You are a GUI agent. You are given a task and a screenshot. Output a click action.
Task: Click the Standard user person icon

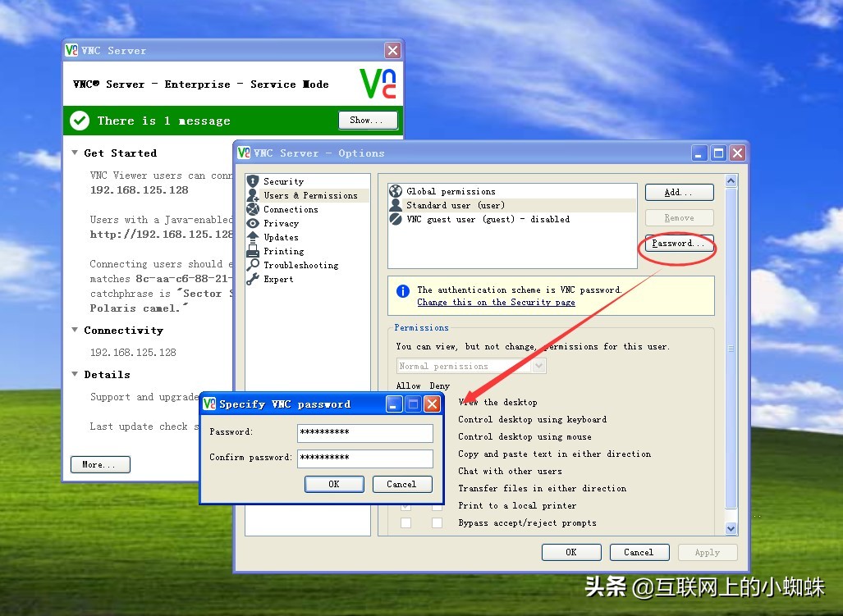coord(396,204)
